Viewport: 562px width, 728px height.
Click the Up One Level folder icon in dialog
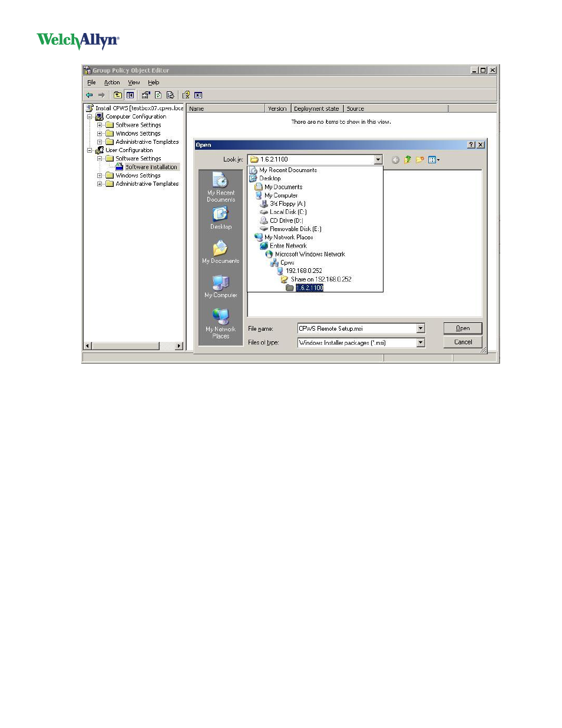pos(408,160)
